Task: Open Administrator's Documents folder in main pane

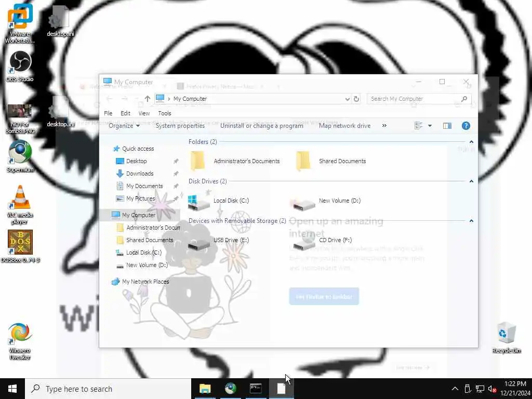Action: (235, 161)
